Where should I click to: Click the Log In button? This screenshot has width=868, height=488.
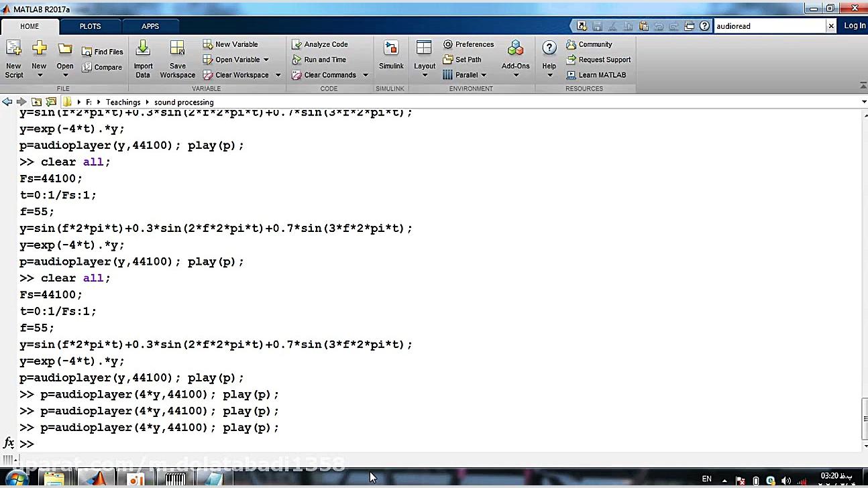tap(855, 25)
